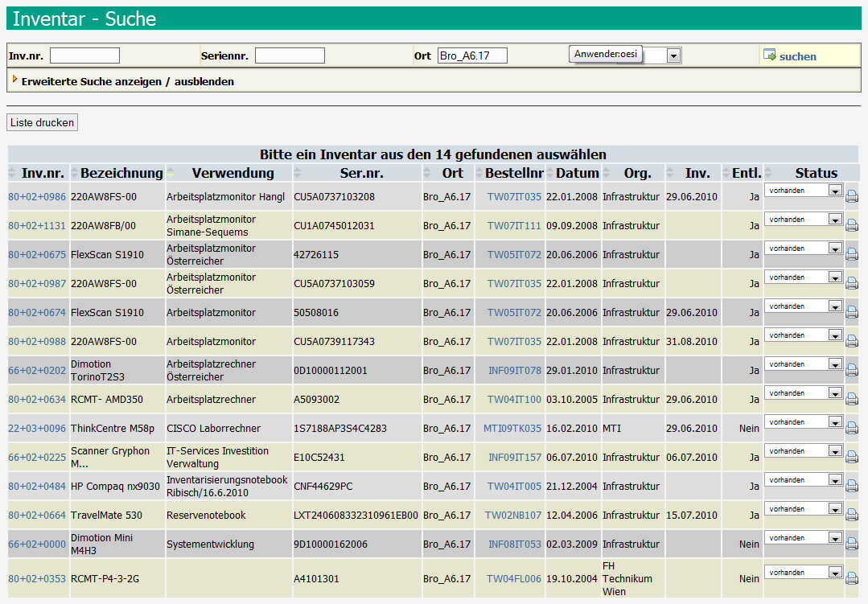868x604 pixels.
Task: Expand the Erweiterte Suche section
Action: pyautogui.click(x=127, y=81)
